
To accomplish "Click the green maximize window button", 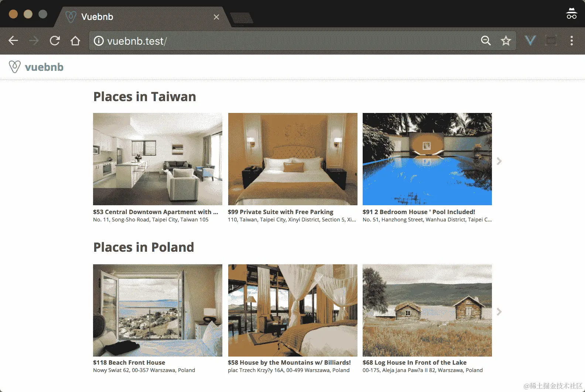I will (x=43, y=14).
